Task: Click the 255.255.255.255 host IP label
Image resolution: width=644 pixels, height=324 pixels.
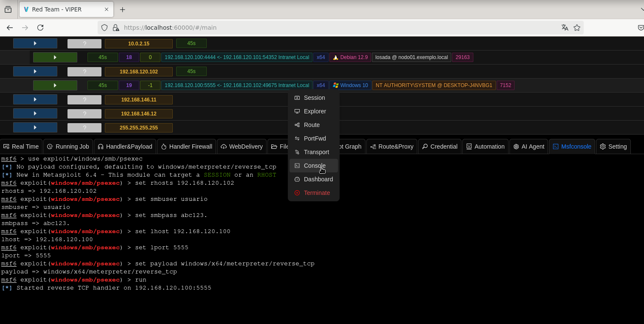Action: point(139,127)
